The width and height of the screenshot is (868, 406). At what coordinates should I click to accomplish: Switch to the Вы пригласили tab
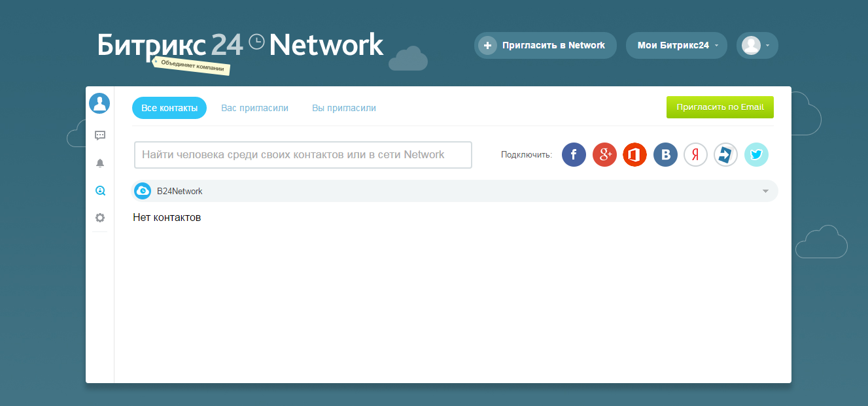pos(344,108)
